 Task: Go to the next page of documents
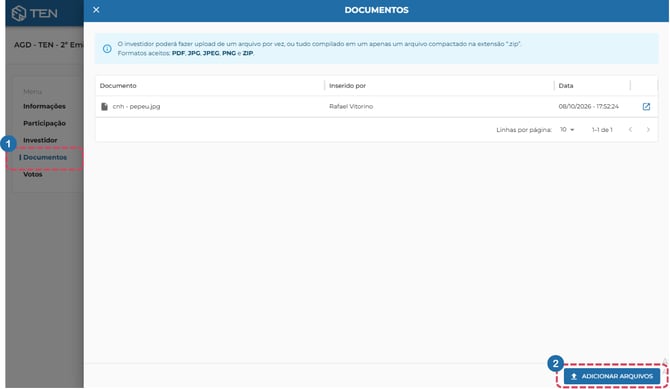[x=648, y=130]
